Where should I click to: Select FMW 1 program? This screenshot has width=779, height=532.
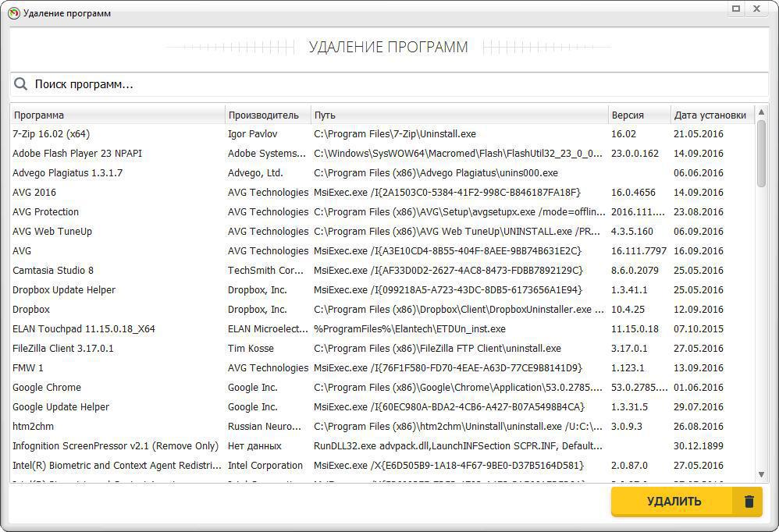(382, 367)
